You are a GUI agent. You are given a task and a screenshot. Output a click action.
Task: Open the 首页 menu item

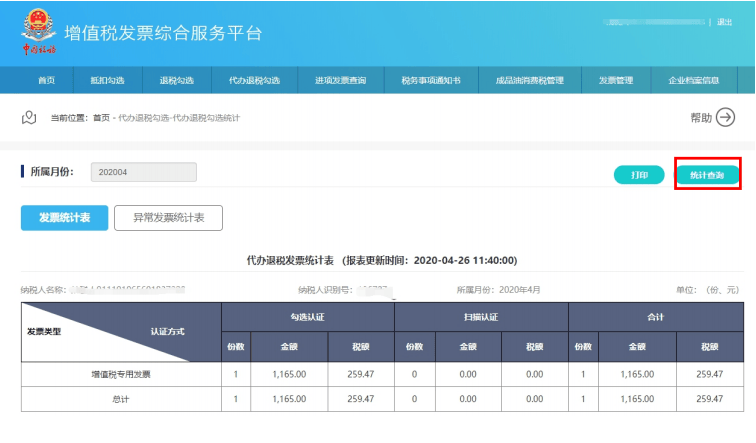coord(46,80)
